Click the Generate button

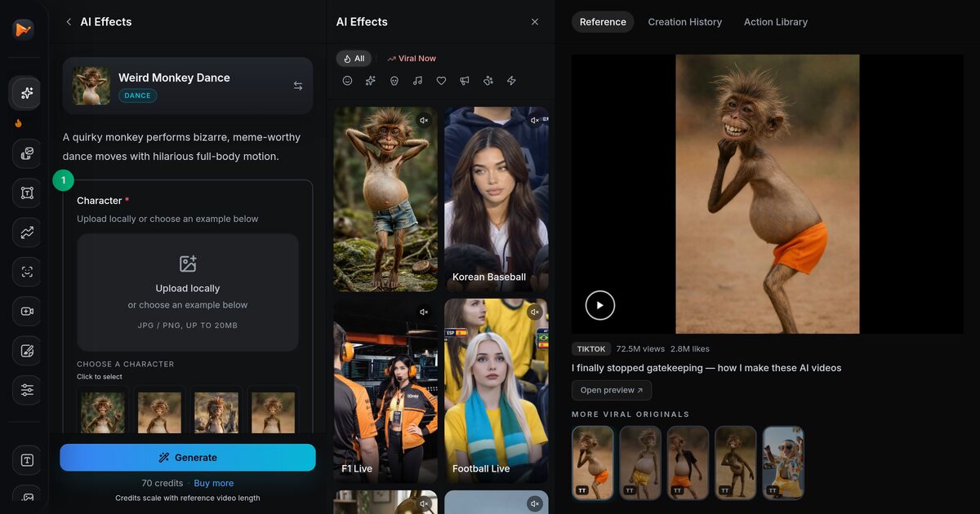188,458
